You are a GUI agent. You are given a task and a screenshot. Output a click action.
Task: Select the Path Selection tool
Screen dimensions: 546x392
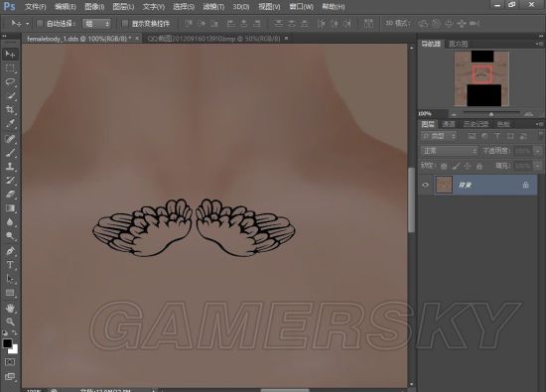coord(10,279)
